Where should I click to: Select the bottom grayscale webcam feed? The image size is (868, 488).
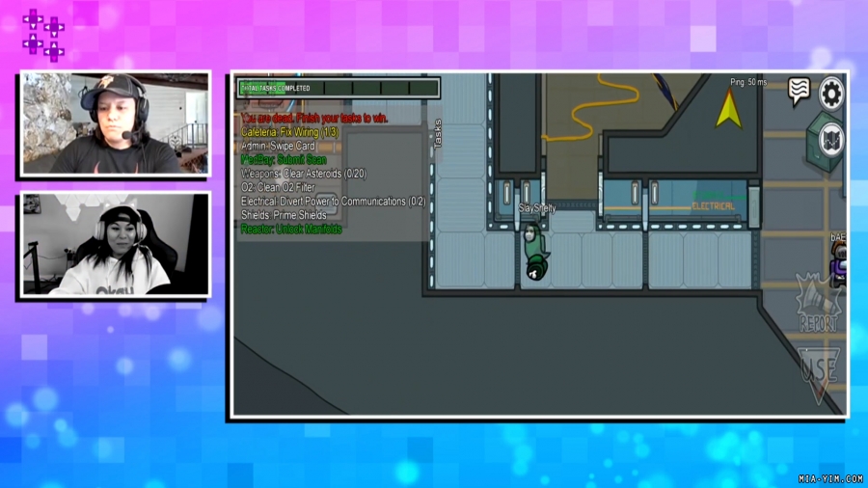coord(115,244)
